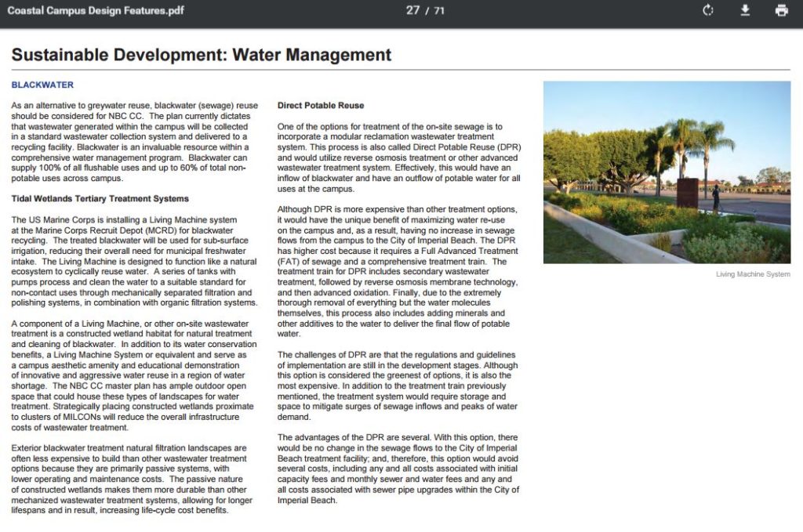Click the current page number 27 field
Image resolution: width=803 pixels, height=532 pixels.
coord(413,10)
